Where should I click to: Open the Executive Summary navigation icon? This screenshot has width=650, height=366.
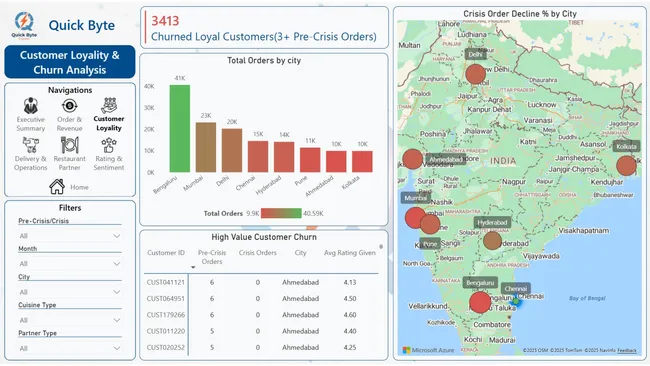[x=31, y=106]
